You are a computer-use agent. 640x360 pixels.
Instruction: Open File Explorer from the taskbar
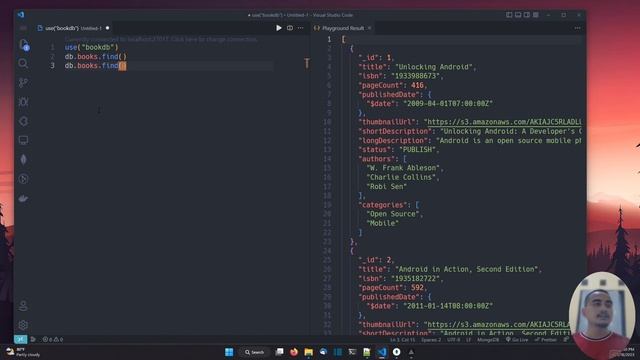309,352
